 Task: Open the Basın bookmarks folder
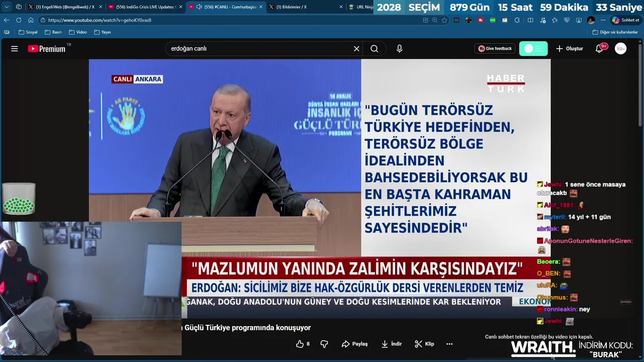point(53,32)
